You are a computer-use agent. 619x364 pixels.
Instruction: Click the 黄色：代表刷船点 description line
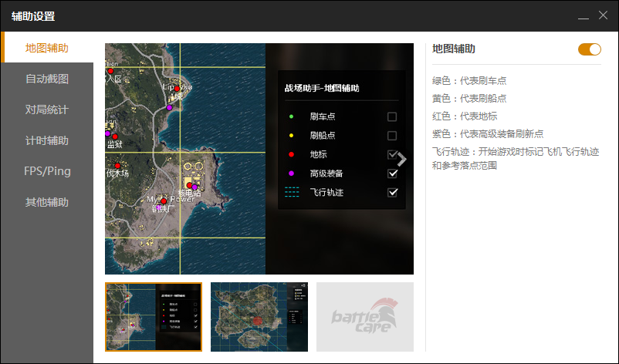469,99
